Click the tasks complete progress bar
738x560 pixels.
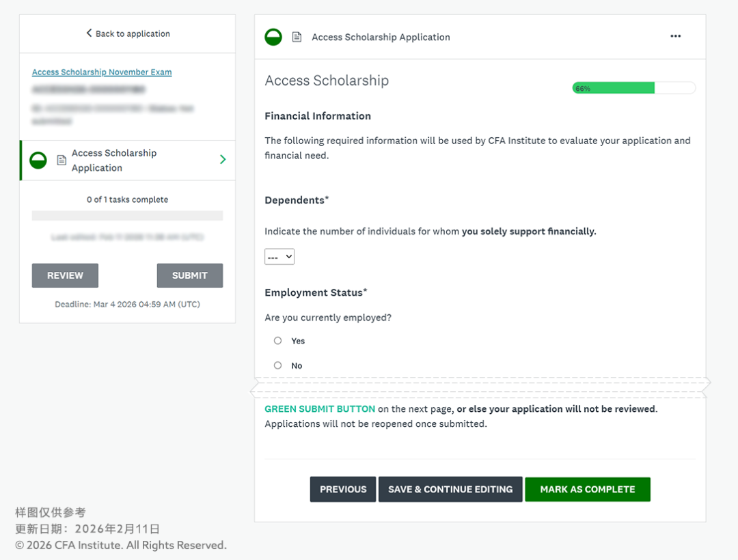click(127, 216)
